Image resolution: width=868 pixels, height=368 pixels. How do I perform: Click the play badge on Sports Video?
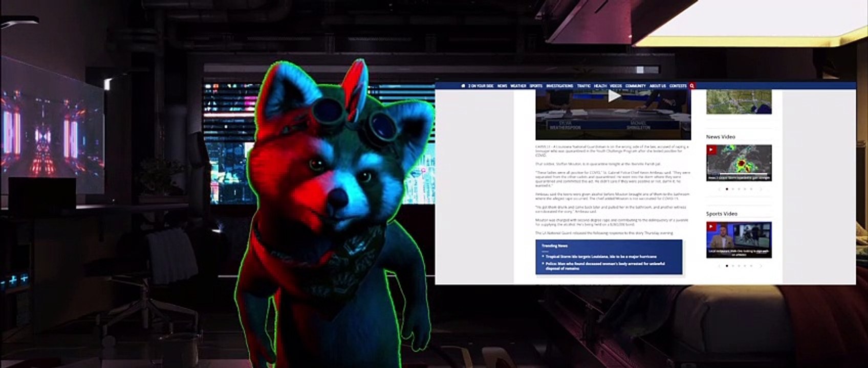coord(711,226)
